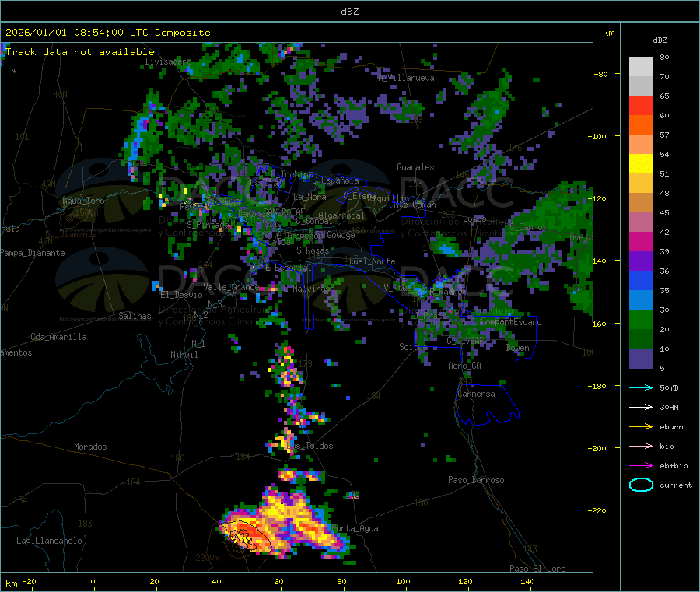Click the Cda_Amarilla map label
700x592 pixels.
pos(58,337)
